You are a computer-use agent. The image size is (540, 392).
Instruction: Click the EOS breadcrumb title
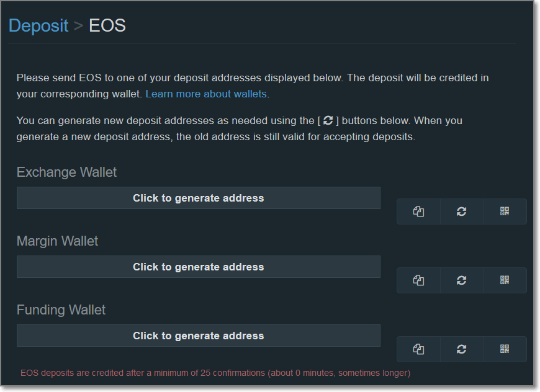[x=107, y=25]
